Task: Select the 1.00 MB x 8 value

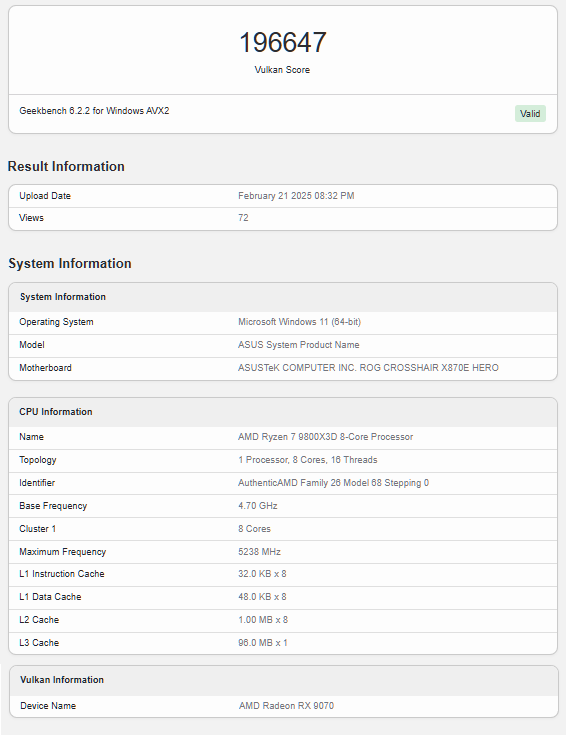Action: (263, 620)
